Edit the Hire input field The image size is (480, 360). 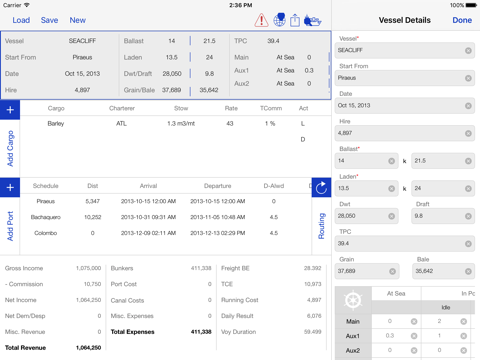[x=405, y=133]
